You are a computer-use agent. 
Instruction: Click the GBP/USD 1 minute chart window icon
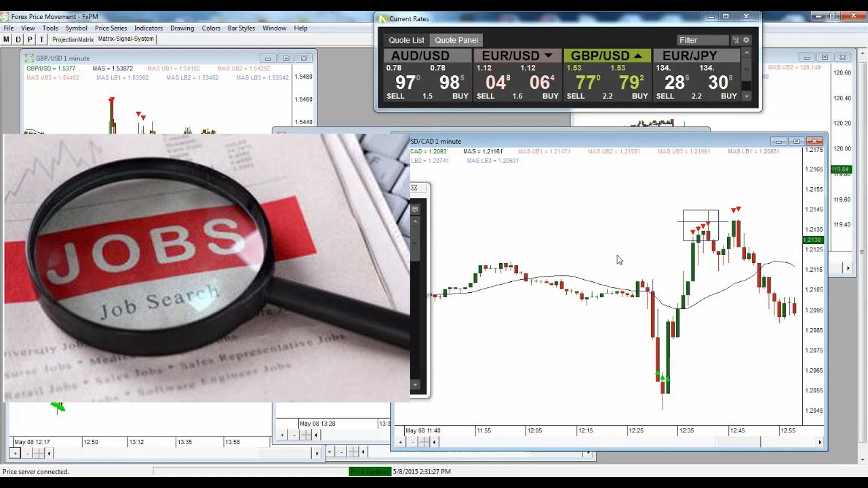[29, 58]
